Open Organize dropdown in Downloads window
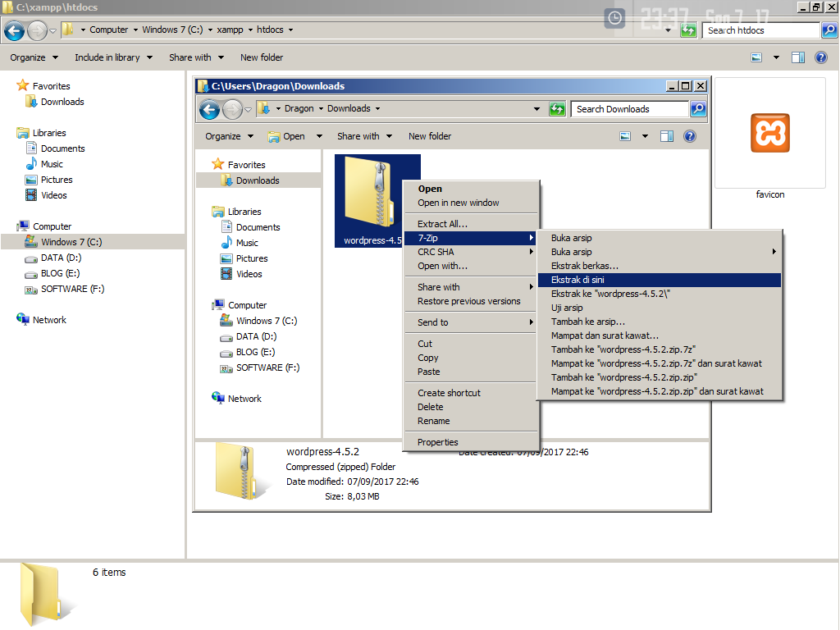The width and height of the screenshot is (840, 630). (230, 136)
